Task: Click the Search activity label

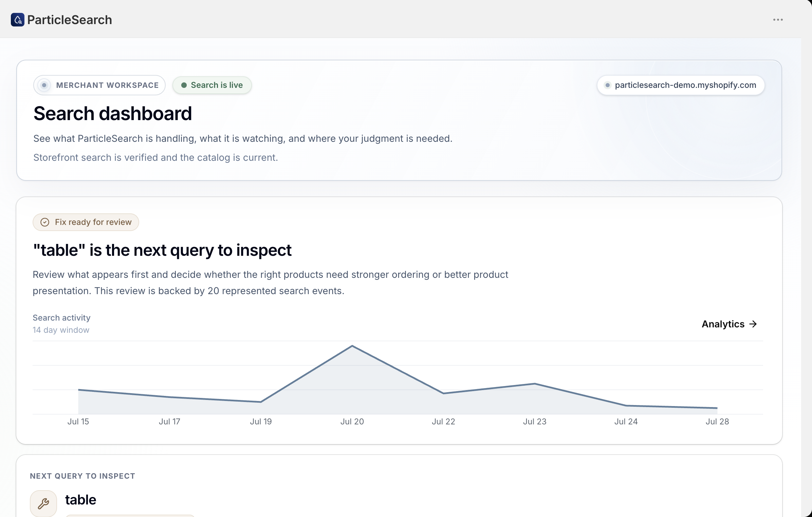Action: click(61, 318)
